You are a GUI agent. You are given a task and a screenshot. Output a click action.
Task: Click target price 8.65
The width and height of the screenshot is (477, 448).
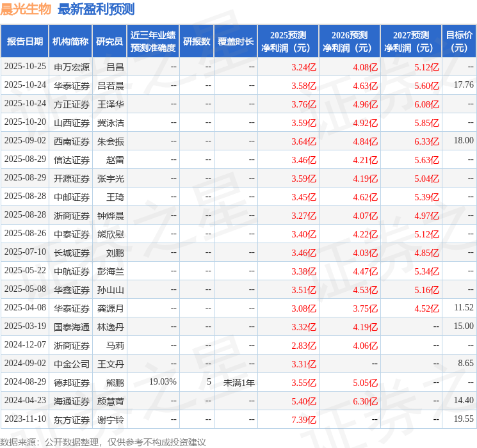pyautogui.click(x=465, y=363)
